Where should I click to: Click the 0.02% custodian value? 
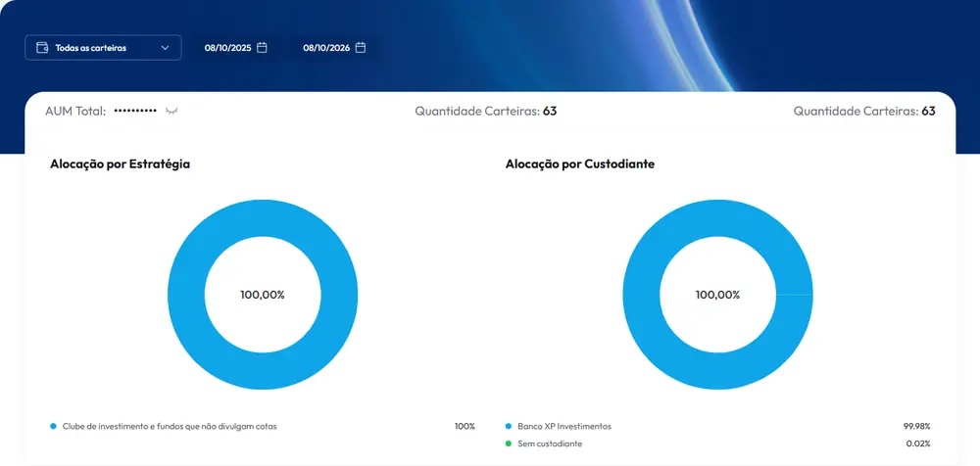tap(918, 443)
